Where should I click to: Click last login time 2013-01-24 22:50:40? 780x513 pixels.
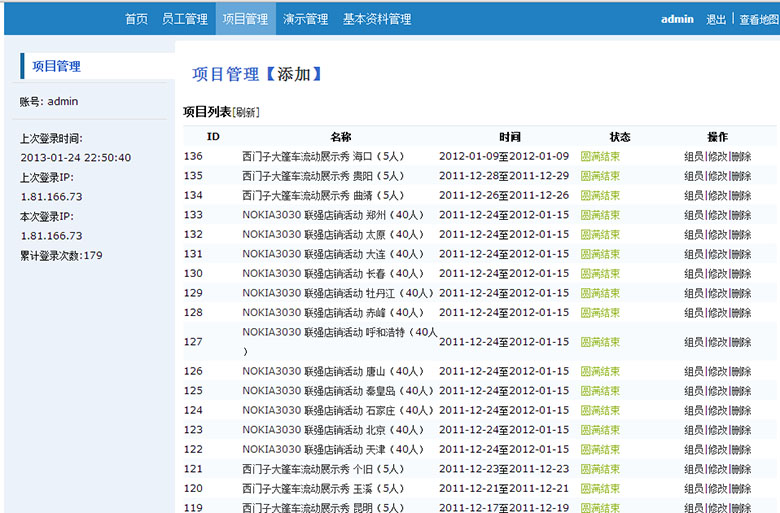(x=76, y=158)
